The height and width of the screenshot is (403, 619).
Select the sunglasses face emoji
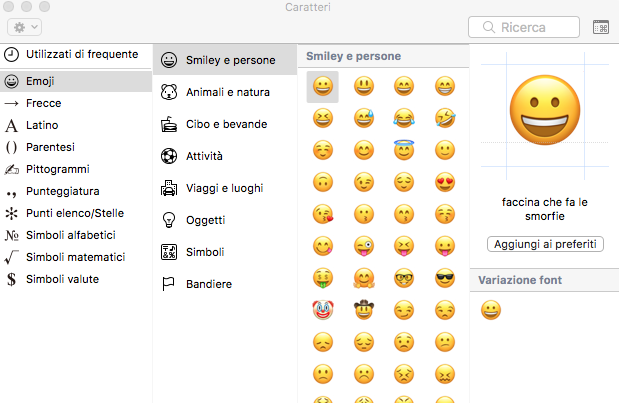[445, 278]
